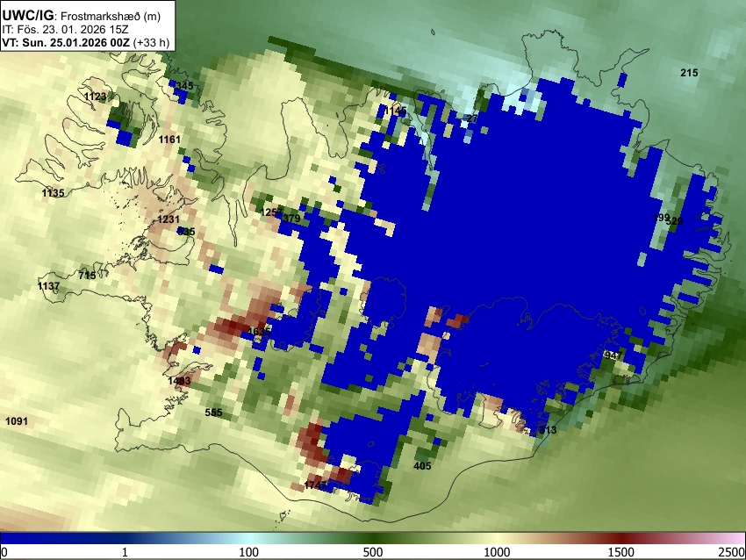
Task: Click the map value label '529'
Action: pos(675,221)
